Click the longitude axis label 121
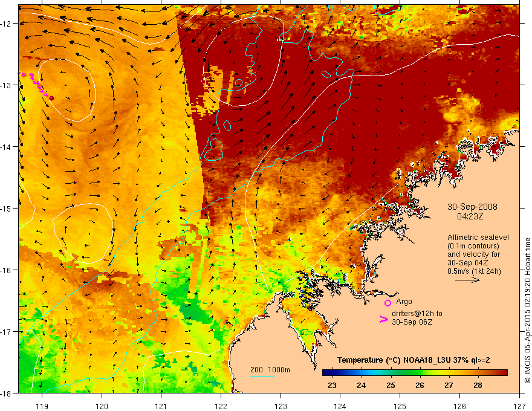This screenshot has width=532, height=411. click(x=161, y=406)
